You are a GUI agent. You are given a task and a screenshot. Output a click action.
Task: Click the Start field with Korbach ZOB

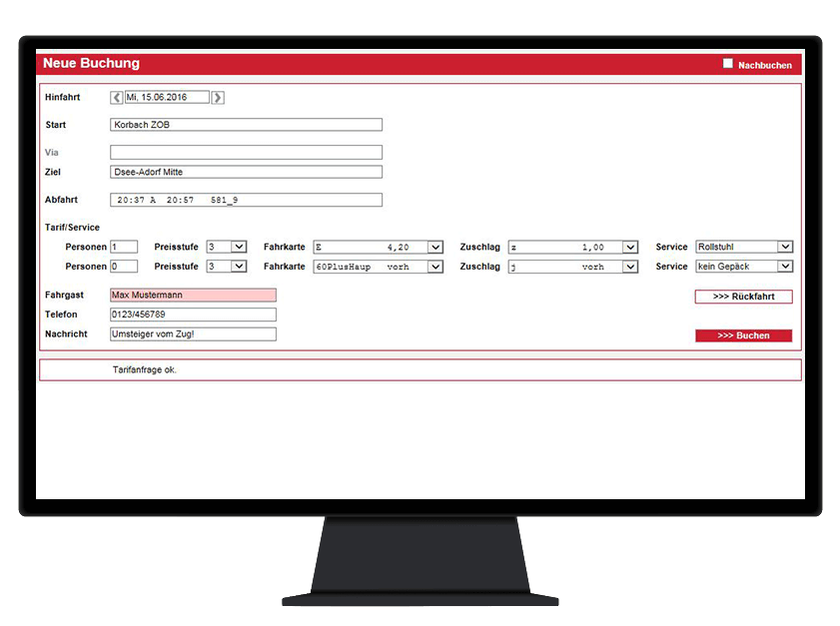(x=246, y=125)
